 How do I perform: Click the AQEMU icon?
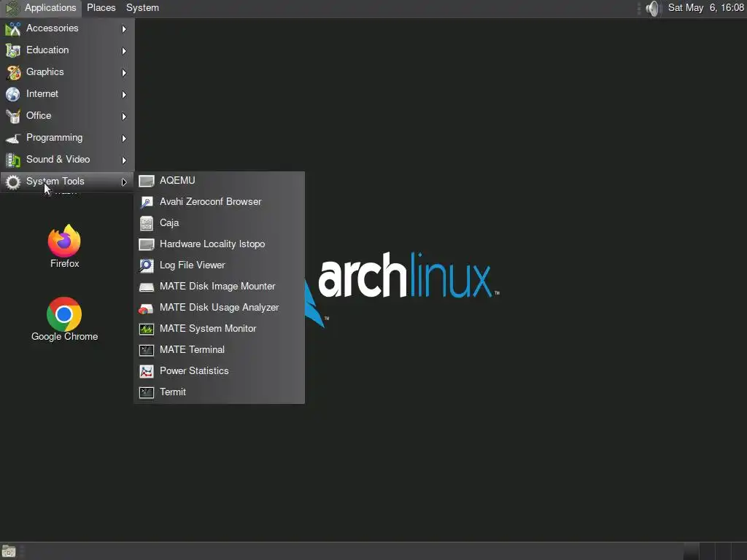click(x=146, y=181)
